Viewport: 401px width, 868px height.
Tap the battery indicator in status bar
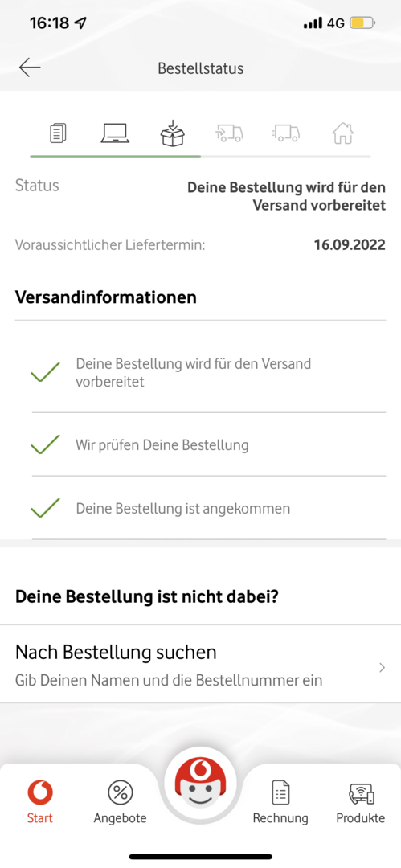point(362,23)
